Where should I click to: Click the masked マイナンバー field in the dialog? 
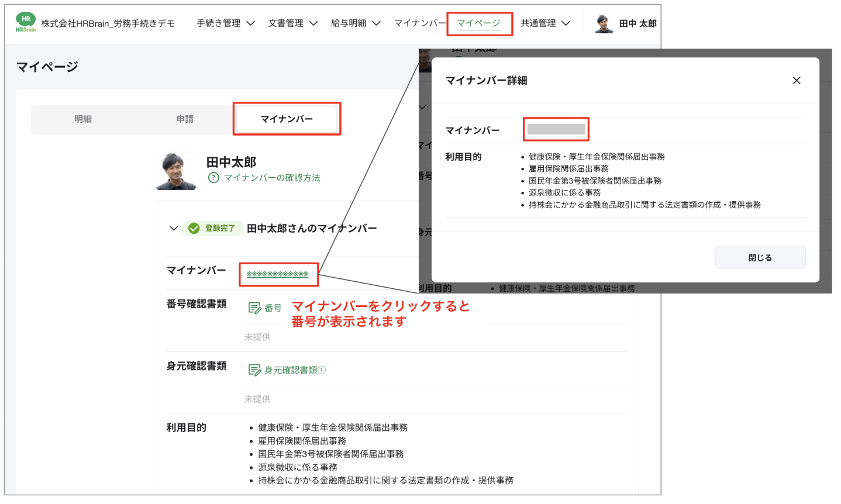[556, 129]
